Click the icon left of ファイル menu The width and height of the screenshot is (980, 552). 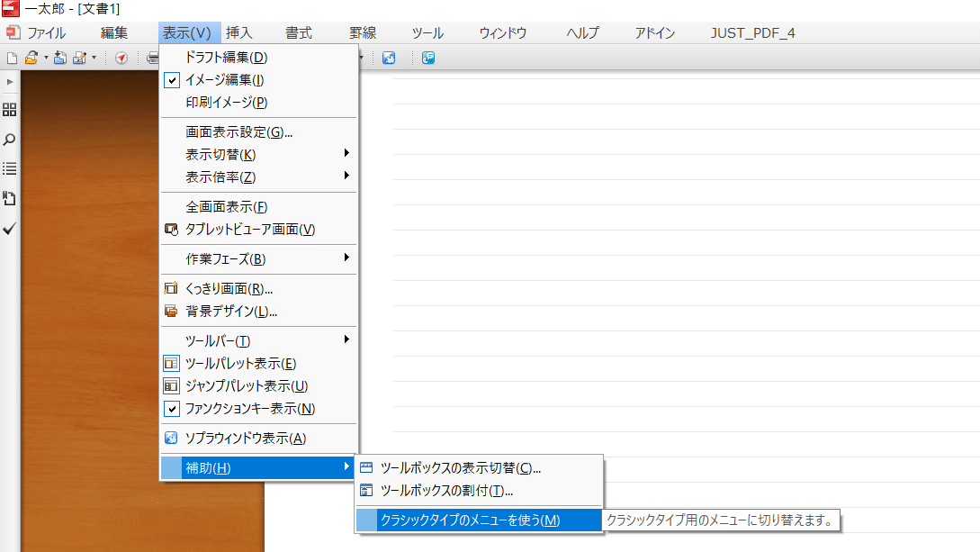tap(13, 32)
